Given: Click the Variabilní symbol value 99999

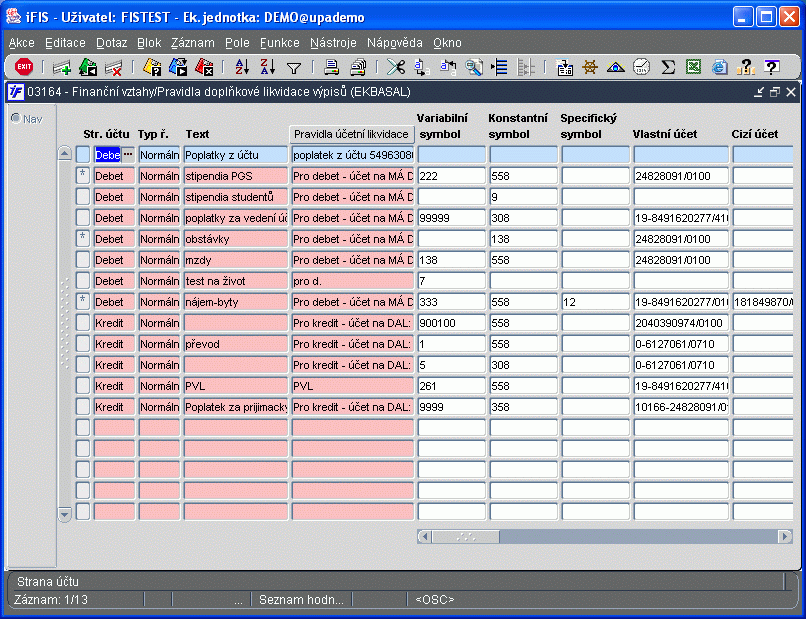Looking at the screenshot, I should (451, 218).
